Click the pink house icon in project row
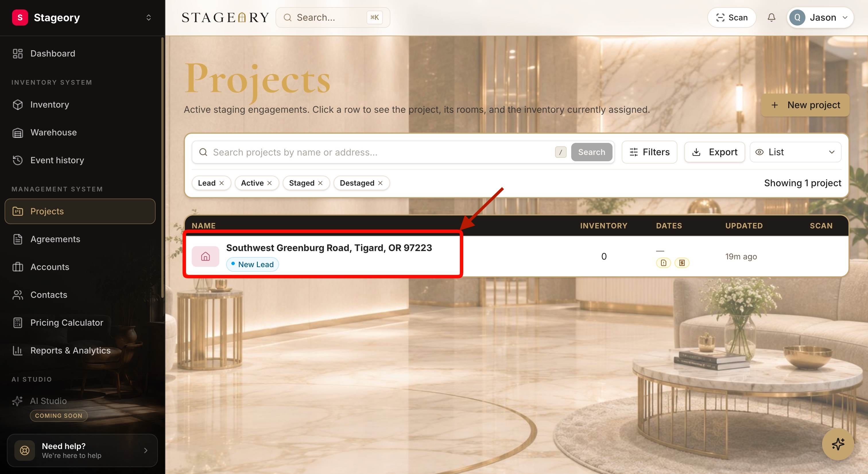868x474 pixels. click(x=206, y=257)
